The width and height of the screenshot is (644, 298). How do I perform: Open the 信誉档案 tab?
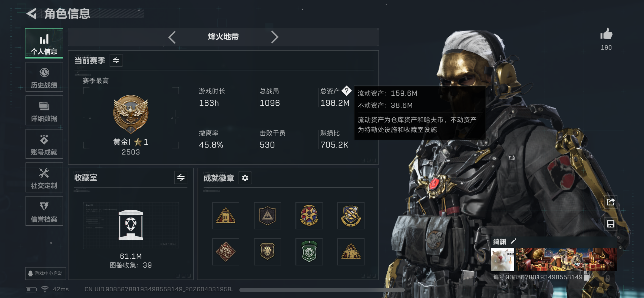click(x=44, y=211)
